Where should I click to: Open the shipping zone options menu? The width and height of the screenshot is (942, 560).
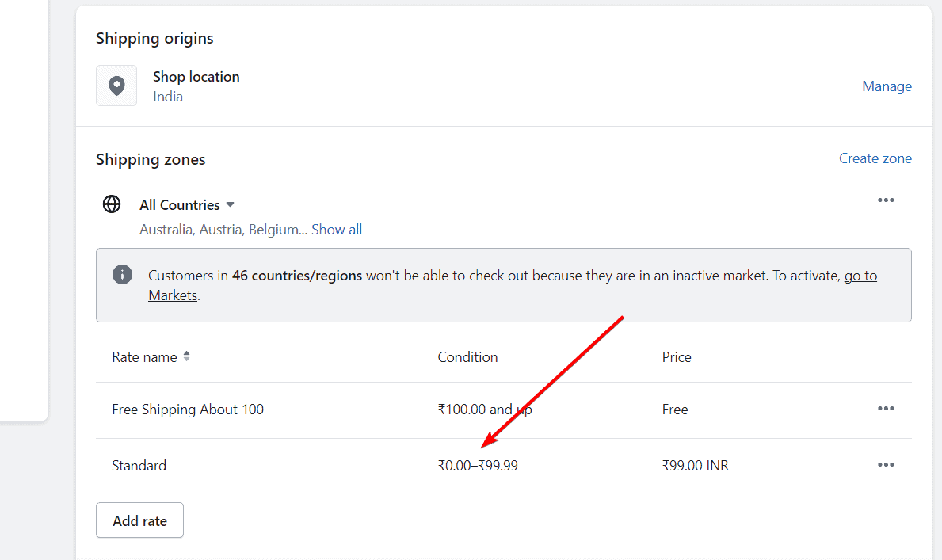[x=886, y=200]
